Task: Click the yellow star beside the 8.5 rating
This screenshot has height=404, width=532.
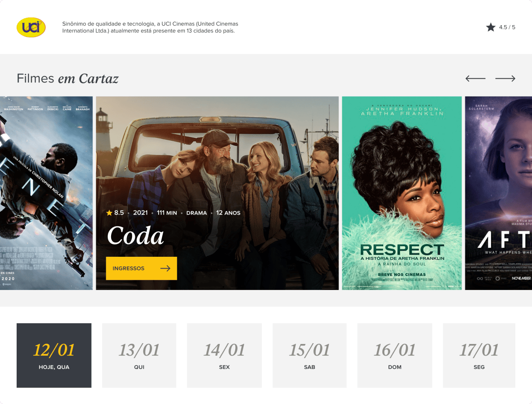Action: [x=109, y=213]
